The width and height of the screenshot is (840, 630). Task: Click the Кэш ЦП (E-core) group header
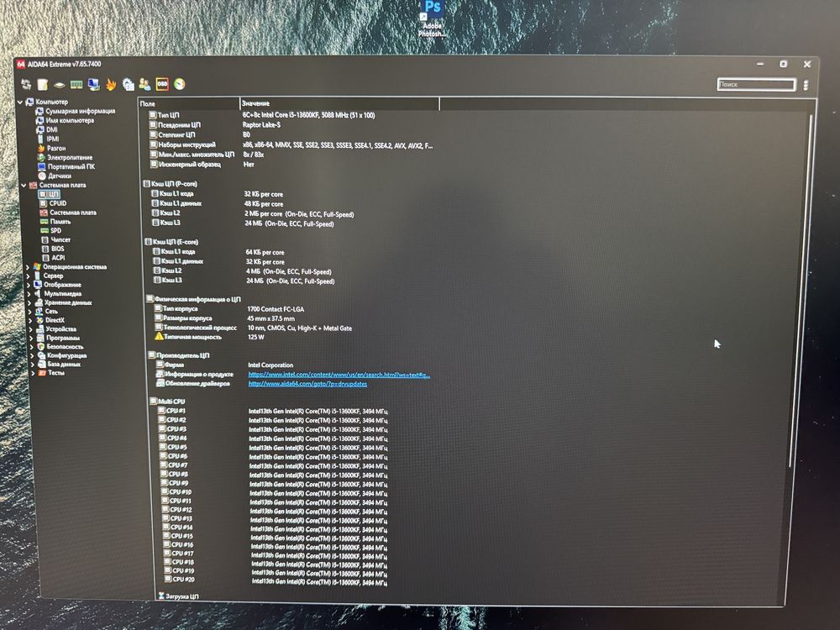point(171,242)
